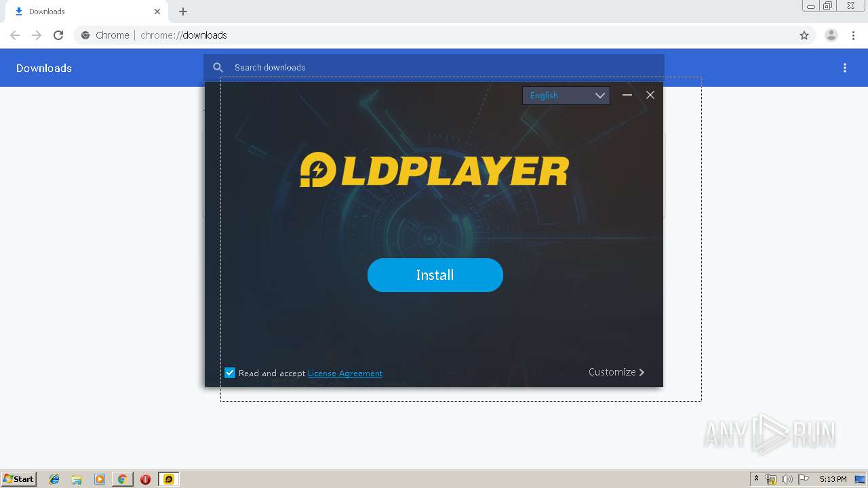This screenshot has height=488, width=868.
Task: Click the search magnifier icon in Downloads
Action: (x=218, y=67)
